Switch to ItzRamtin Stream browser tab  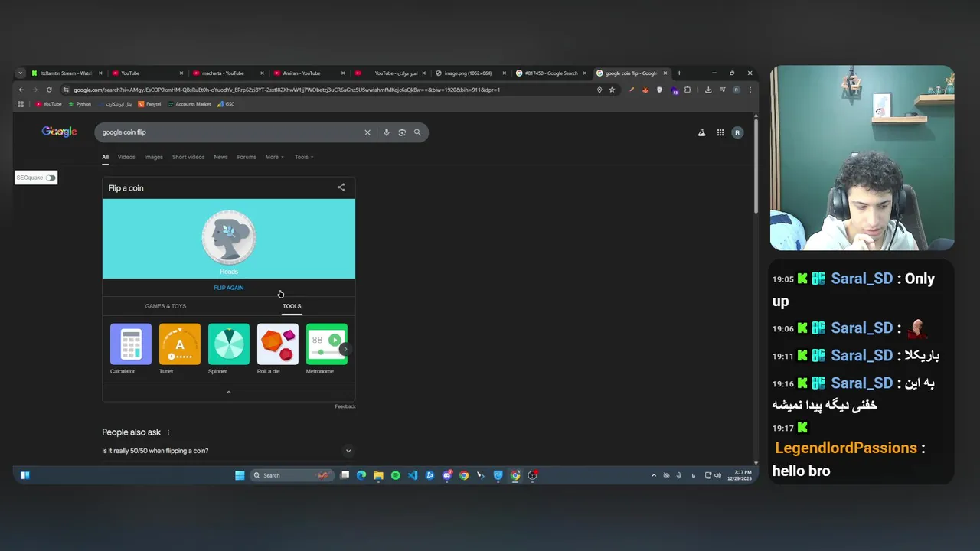pos(65,73)
